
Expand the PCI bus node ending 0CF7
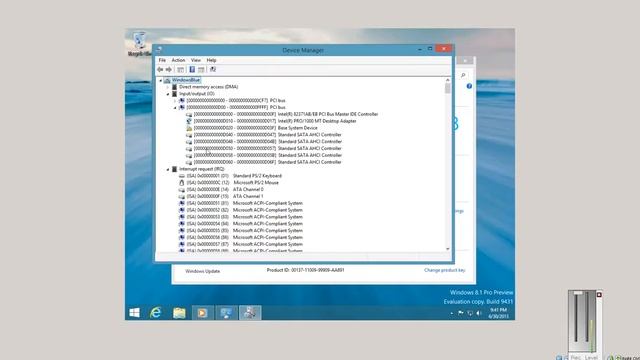pyautogui.click(x=175, y=100)
